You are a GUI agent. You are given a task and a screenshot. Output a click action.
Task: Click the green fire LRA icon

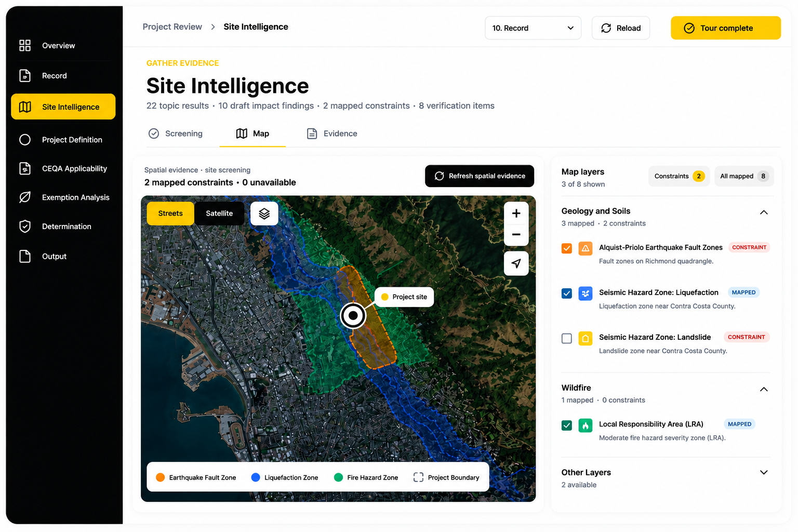point(586,425)
